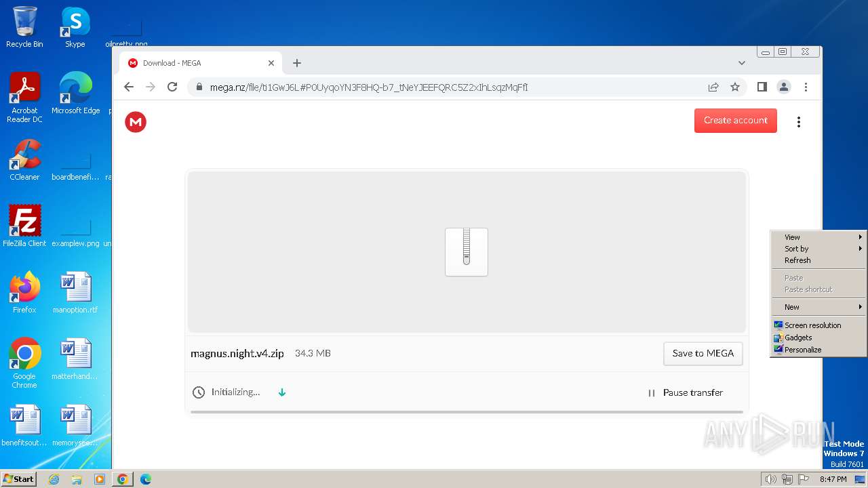Click the zip file preview thumbnail
Screen dimensions: 868x488
point(467,252)
